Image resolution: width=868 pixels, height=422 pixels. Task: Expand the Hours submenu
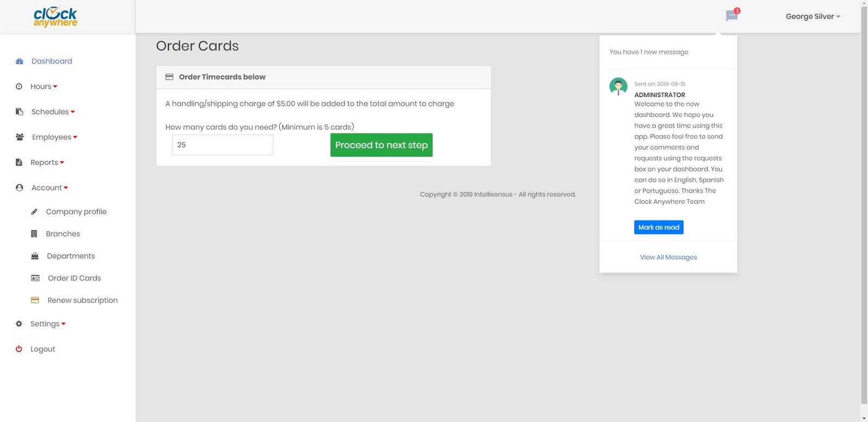coord(44,87)
